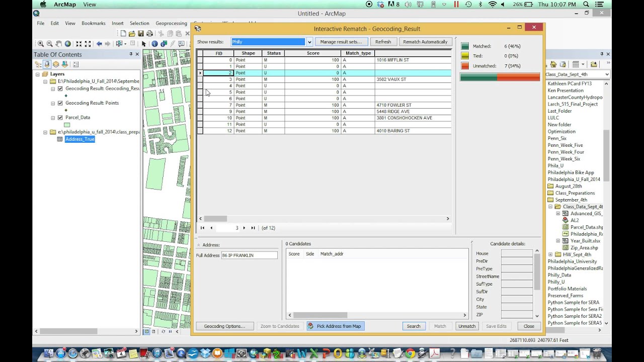
Task: Click the Fixed Zoom Out icon
Action: (88, 44)
